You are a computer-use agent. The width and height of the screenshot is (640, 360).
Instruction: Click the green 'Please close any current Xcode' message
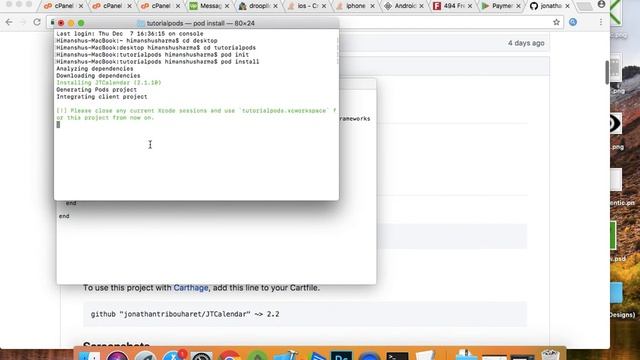[196, 114]
